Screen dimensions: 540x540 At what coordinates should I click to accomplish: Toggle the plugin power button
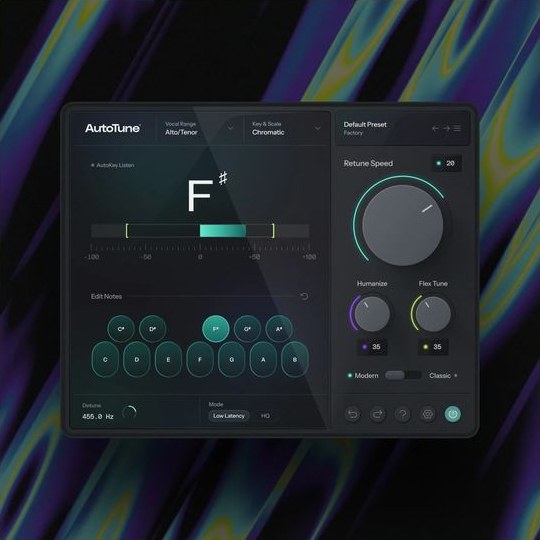(x=453, y=414)
